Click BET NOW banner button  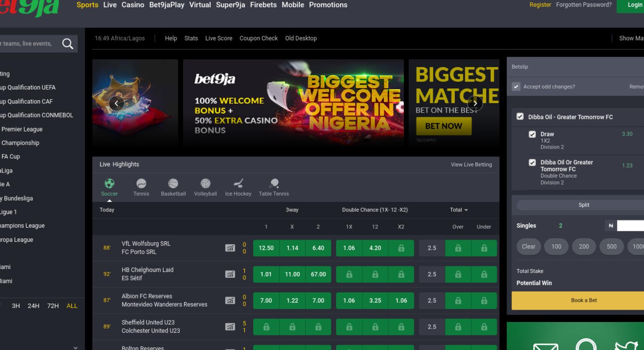444,126
